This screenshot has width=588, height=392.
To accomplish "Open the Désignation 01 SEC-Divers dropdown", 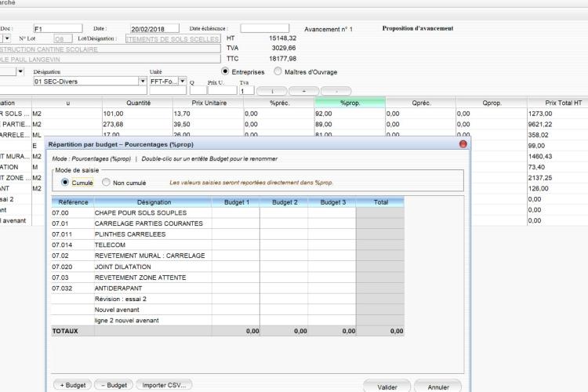I will click(143, 81).
